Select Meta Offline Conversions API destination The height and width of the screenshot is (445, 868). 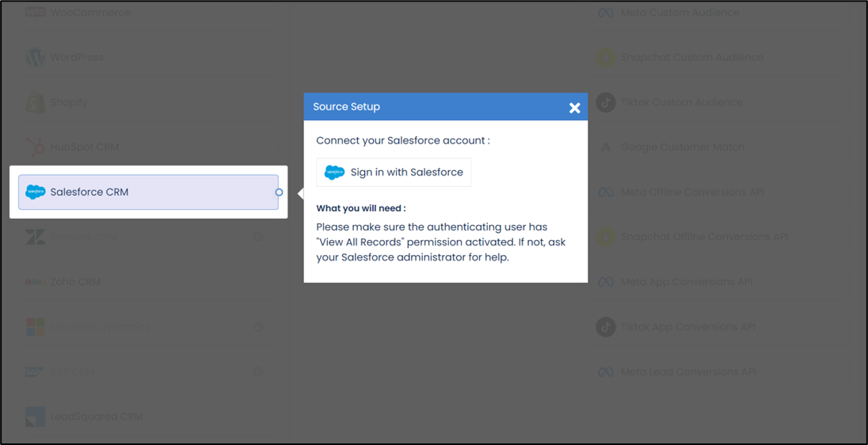click(718, 192)
